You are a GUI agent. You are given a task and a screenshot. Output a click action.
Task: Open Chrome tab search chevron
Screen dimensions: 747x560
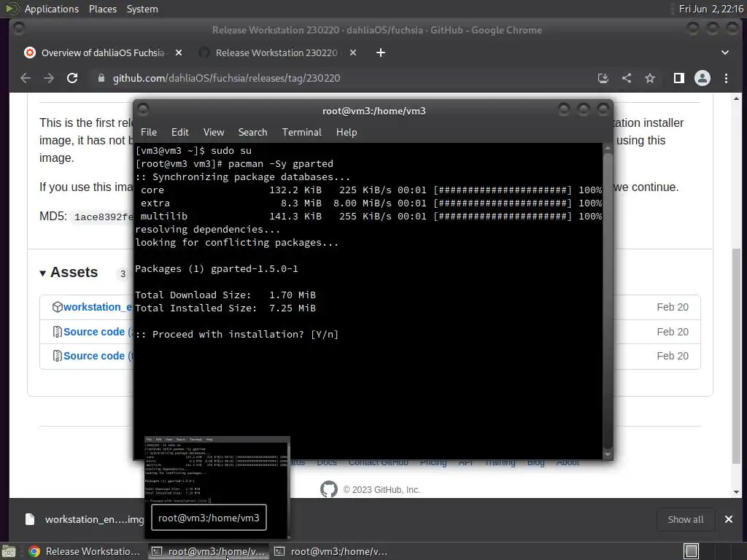[x=724, y=52]
